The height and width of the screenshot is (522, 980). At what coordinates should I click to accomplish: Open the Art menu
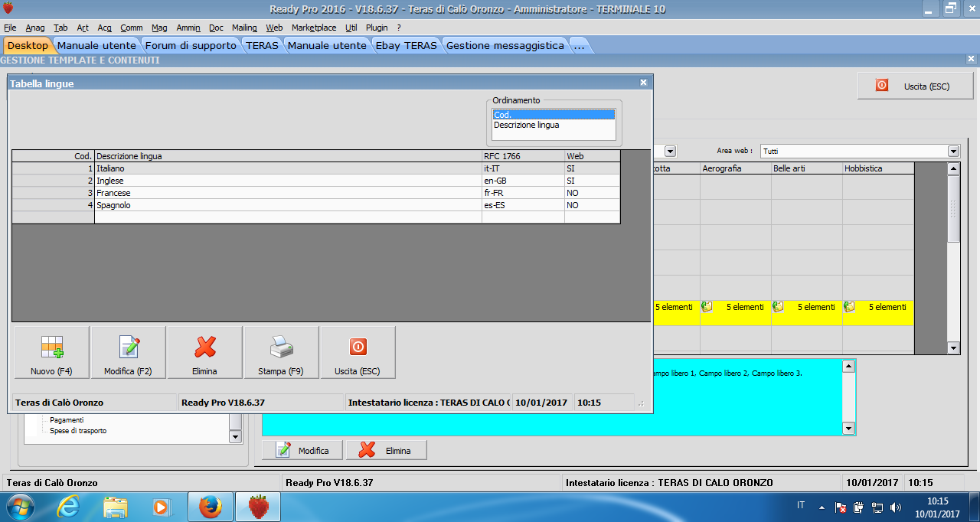pyautogui.click(x=83, y=28)
